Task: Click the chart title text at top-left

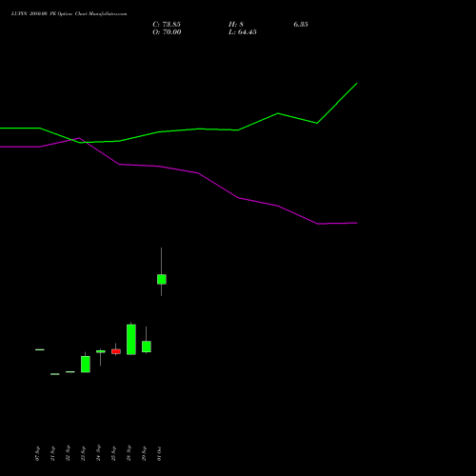Action: click(x=69, y=14)
